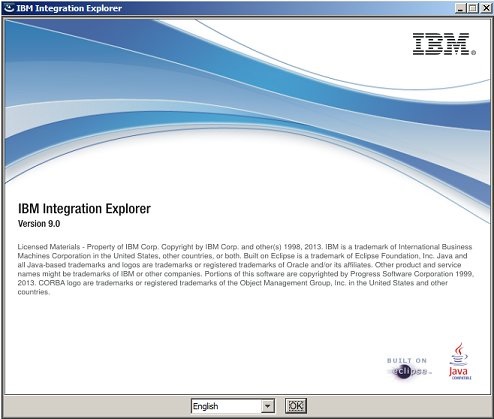This screenshot has width=494, height=419.
Task: Click the IBM logo in the corner
Action: point(444,44)
